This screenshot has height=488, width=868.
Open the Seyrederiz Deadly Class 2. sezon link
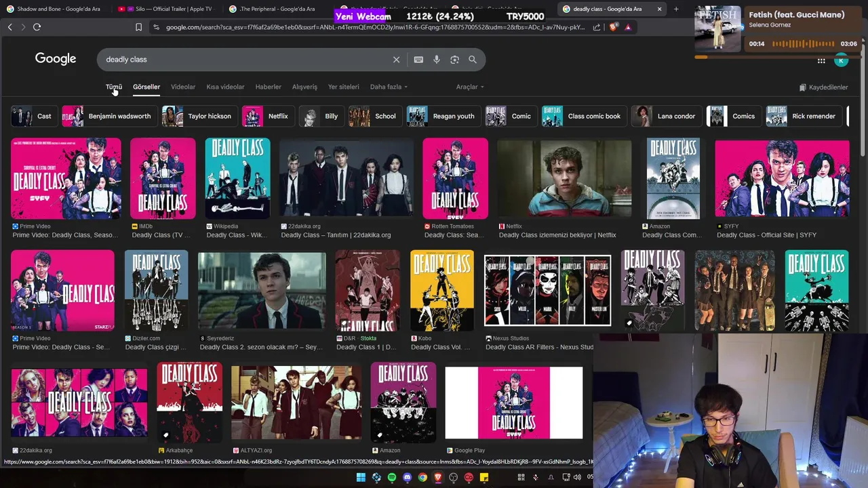point(261,347)
